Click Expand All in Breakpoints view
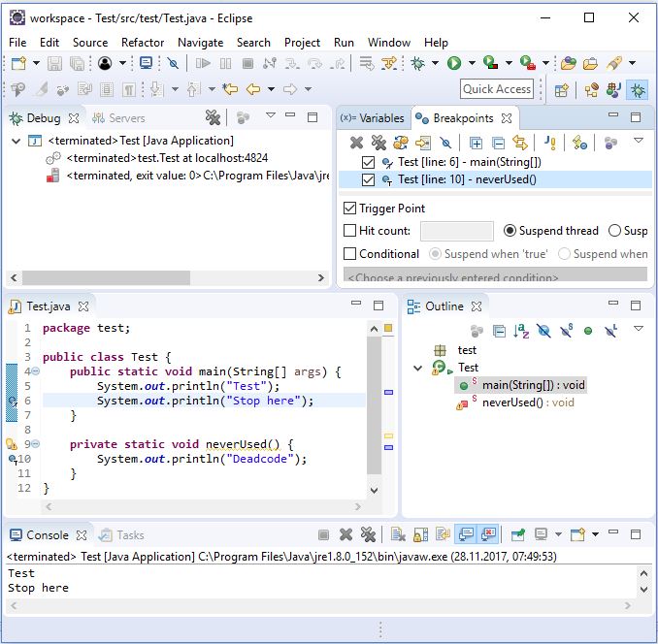658x644 pixels. click(x=476, y=143)
